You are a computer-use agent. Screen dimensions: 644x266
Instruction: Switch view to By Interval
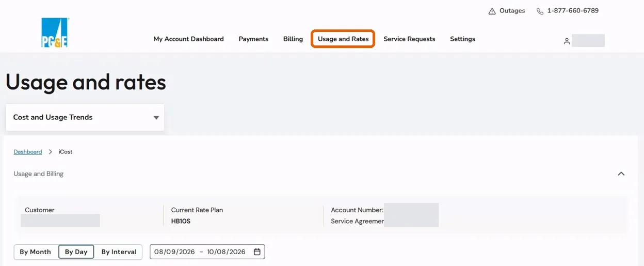(119, 252)
